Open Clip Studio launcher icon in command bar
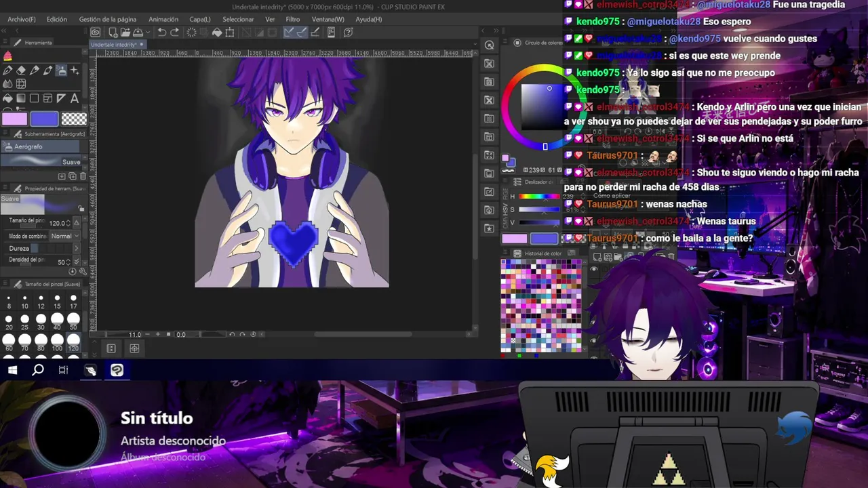This screenshot has height=488, width=868. pyautogui.click(x=96, y=32)
